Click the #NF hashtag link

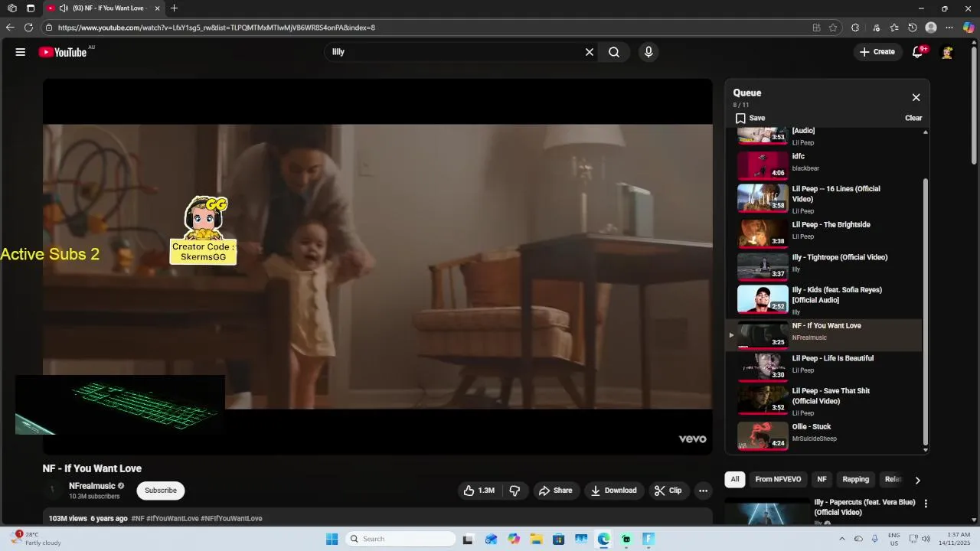[x=138, y=518]
